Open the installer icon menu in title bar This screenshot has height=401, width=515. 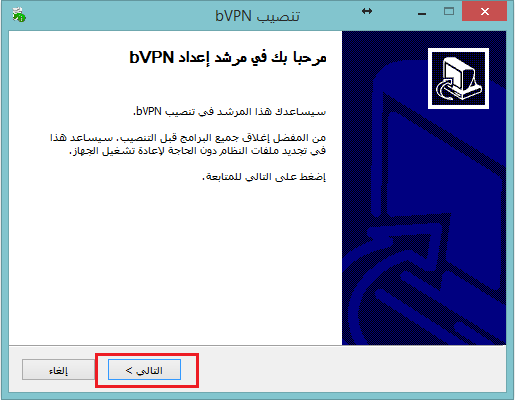point(19,15)
